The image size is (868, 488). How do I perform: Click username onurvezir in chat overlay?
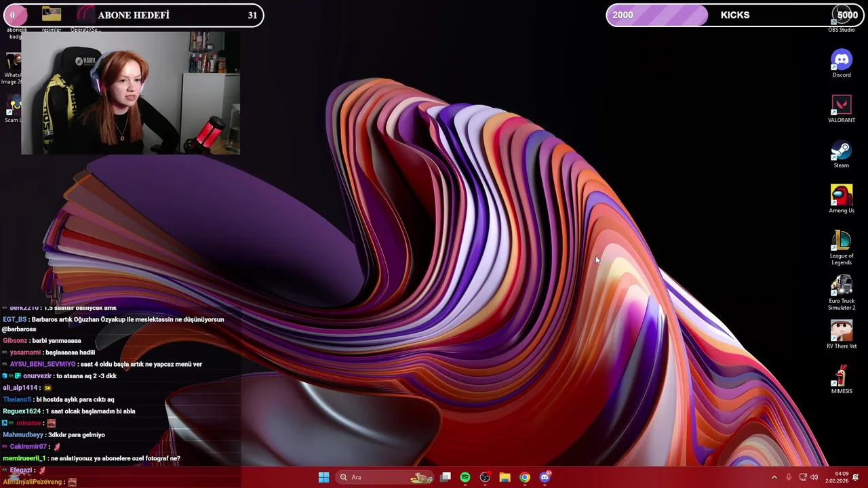tap(37, 376)
